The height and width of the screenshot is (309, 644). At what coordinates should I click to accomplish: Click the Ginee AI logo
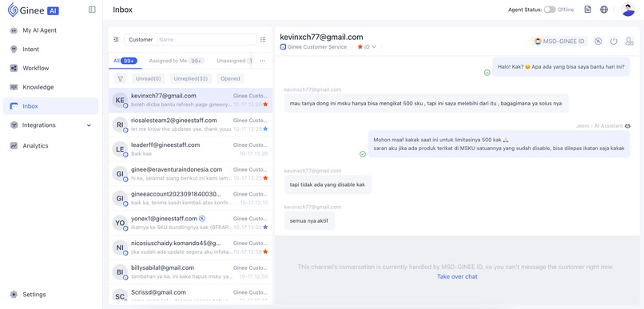click(34, 10)
